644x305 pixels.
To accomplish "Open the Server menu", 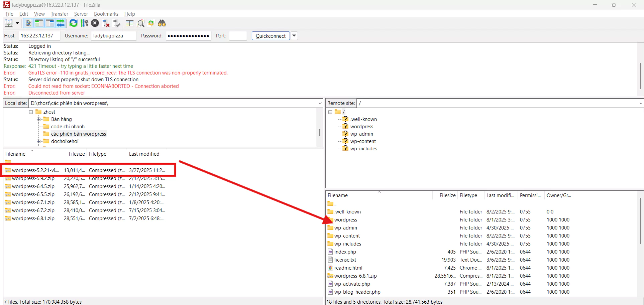I will pos(81,14).
